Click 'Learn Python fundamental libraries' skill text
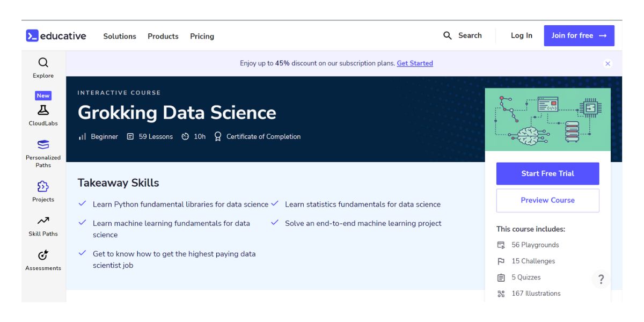Screen dimensions: 644x322 [180, 204]
